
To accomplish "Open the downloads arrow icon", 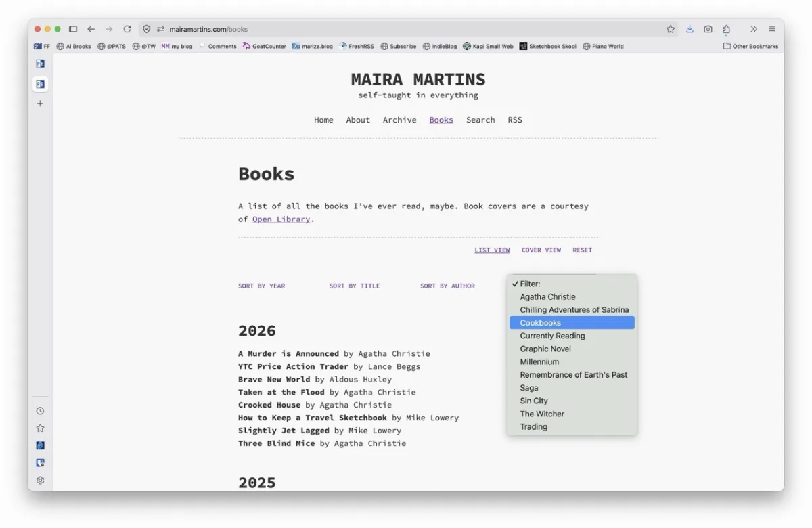I will pyautogui.click(x=690, y=29).
